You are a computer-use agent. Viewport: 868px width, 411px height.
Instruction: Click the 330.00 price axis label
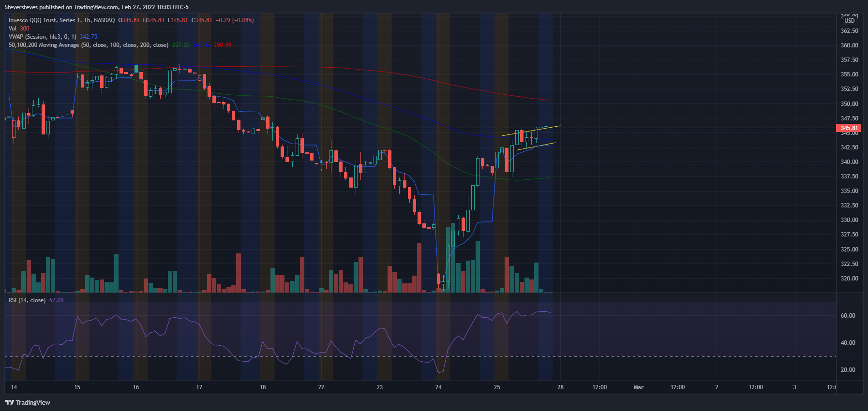(850, 220)
